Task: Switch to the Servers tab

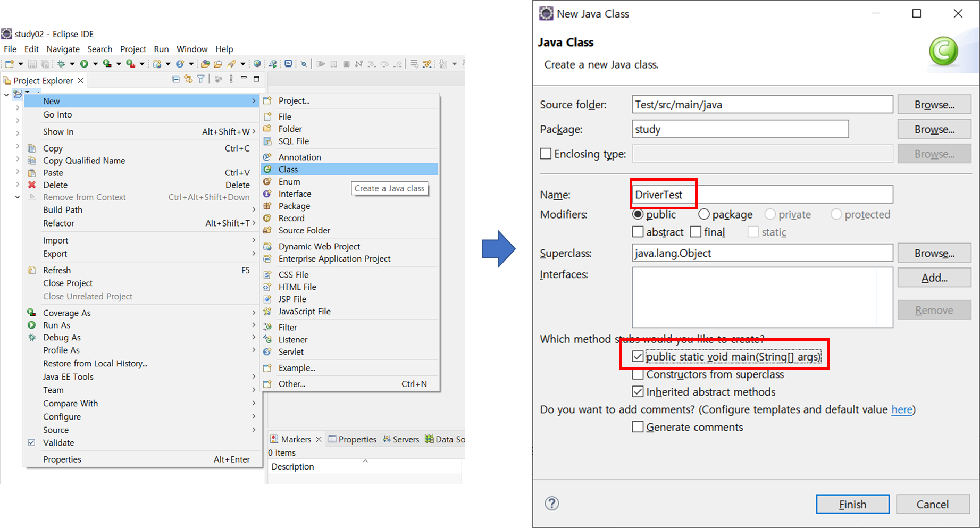Action: (x=400, y=439)
